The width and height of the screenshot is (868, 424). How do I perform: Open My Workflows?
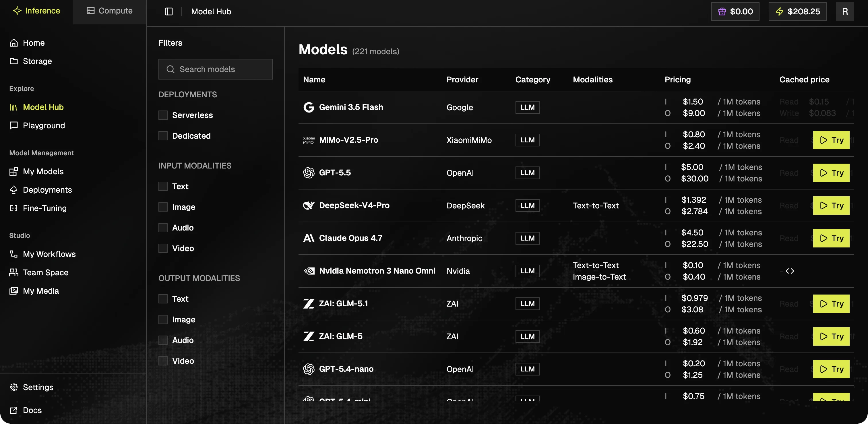(42, 254)
